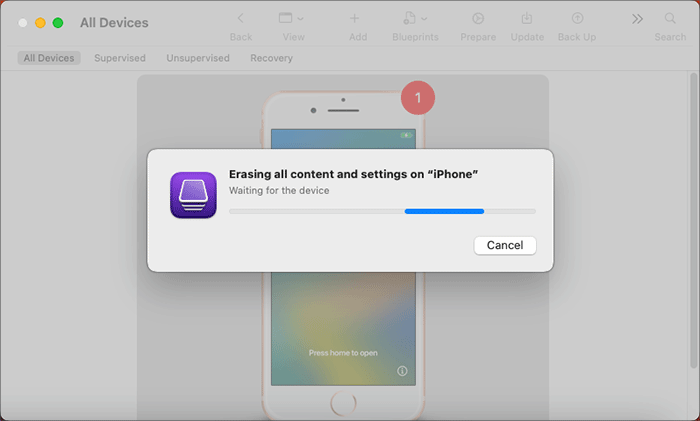Expand the Blueprints dropdown chevron
Screen dimensions: 700x421
click(x=424, y=19)
